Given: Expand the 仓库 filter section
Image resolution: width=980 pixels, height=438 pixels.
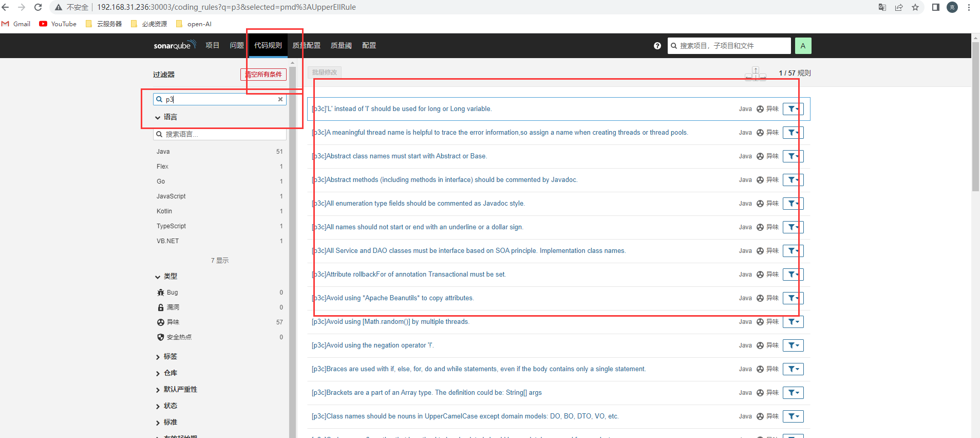Looking at the screenshot, I should click(166, 373).
